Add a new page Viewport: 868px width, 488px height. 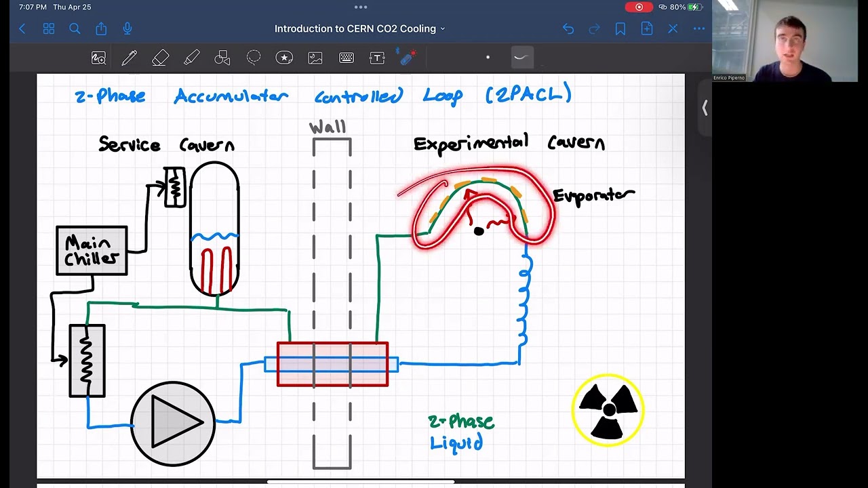tap(647, 28)
